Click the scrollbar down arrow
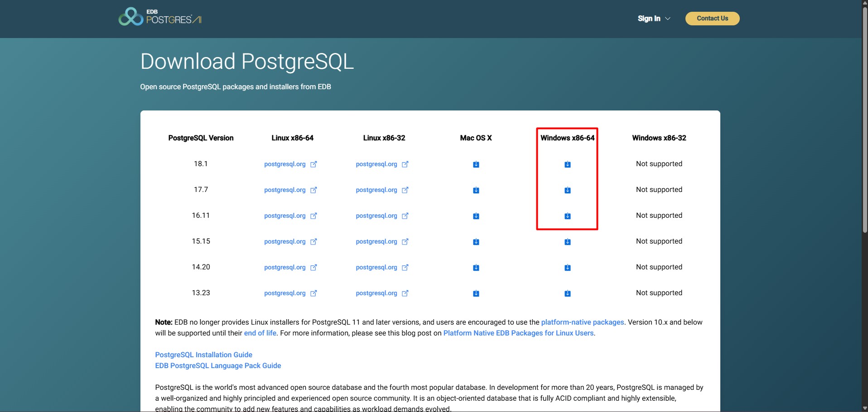The height and width of the screenshot is (412, 868). (x=865, y=408)
